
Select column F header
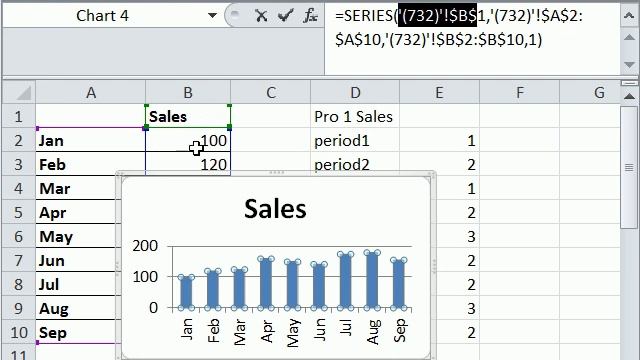coord(520,93)
